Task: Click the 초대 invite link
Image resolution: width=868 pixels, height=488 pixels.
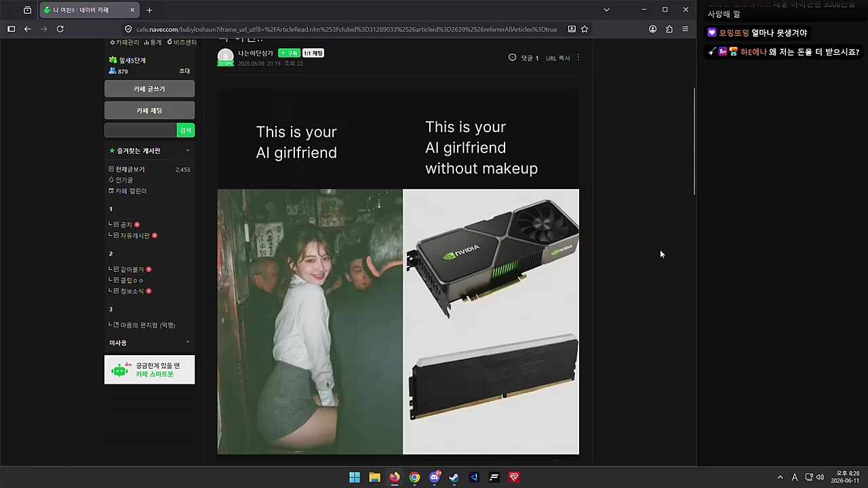Action: (x=184, y=71)
